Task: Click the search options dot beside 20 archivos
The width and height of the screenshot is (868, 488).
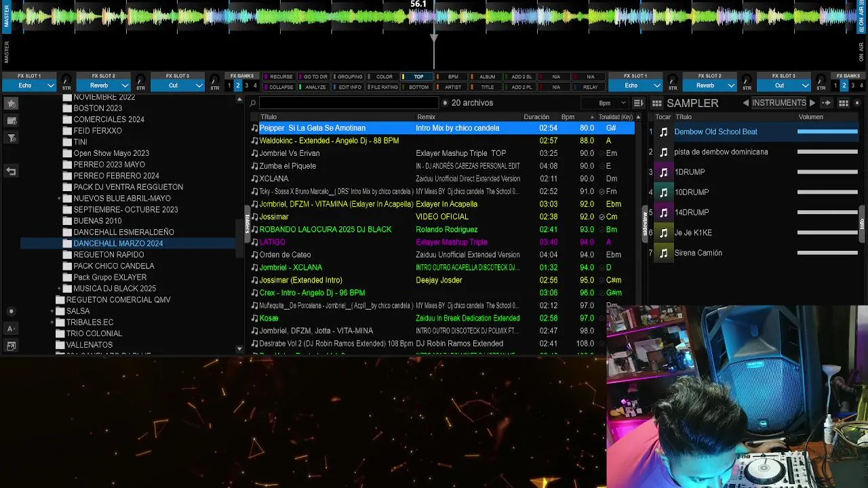Action: coord(446,103)
